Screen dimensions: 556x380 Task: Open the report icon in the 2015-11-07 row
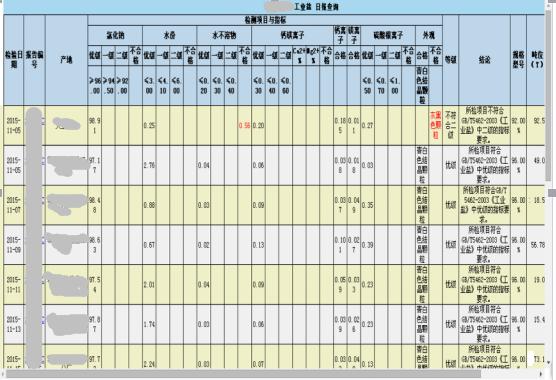(43, 201)
